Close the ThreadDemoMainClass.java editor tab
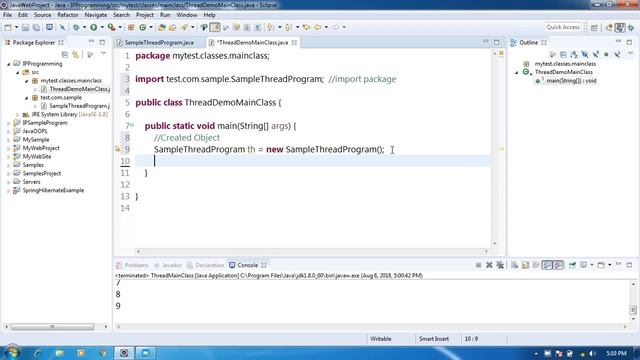This screenshot has width=640, height=360. click(294, 42)
